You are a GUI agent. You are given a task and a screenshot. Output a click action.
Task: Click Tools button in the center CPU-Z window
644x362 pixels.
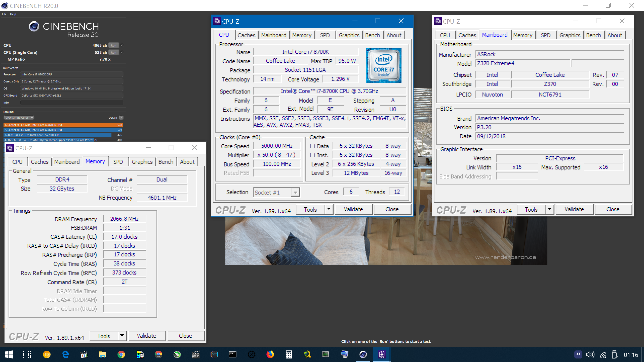point(310,209)
